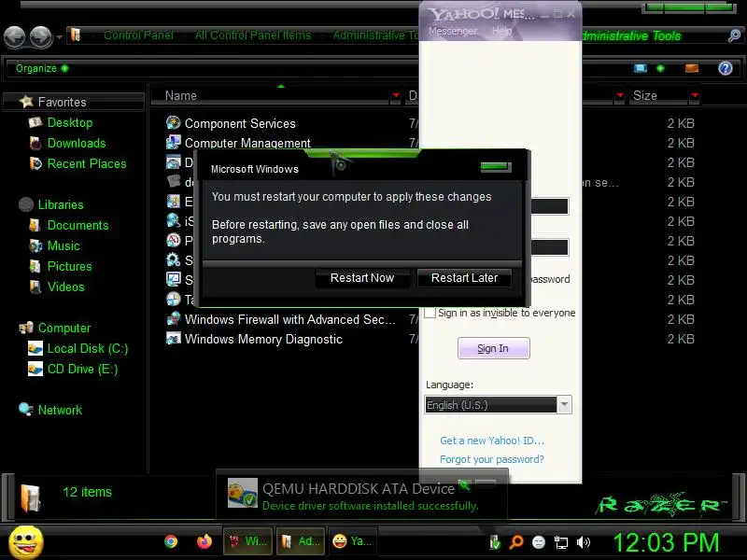The height and width of the screenshot is (560, 747).
Task: Open the Name column filter dropdown
Action: 396,96
